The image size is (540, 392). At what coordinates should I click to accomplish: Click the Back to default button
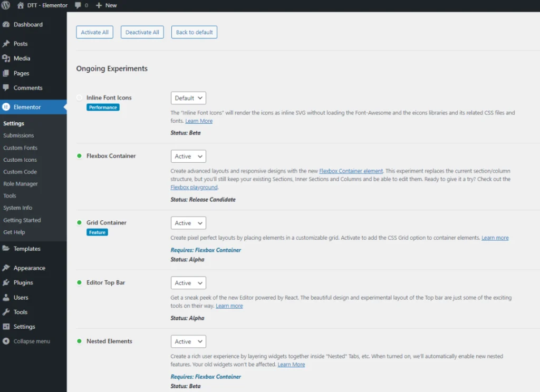pos(194,32)
